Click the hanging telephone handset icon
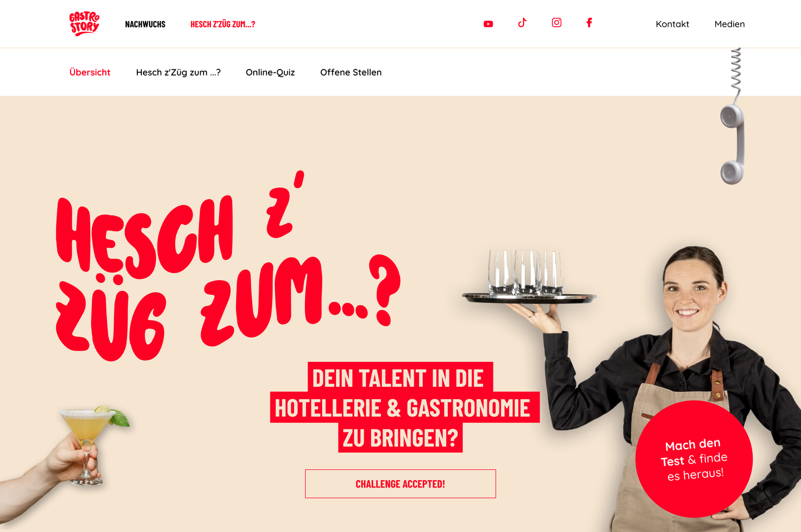The width and height of the screenshot is (801, 532). (x=733, y=117)
